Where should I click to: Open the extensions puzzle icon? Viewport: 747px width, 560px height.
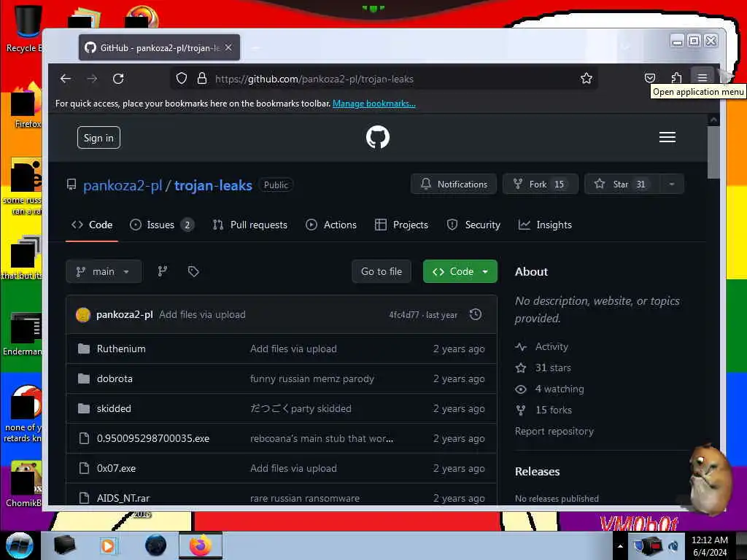676,78
